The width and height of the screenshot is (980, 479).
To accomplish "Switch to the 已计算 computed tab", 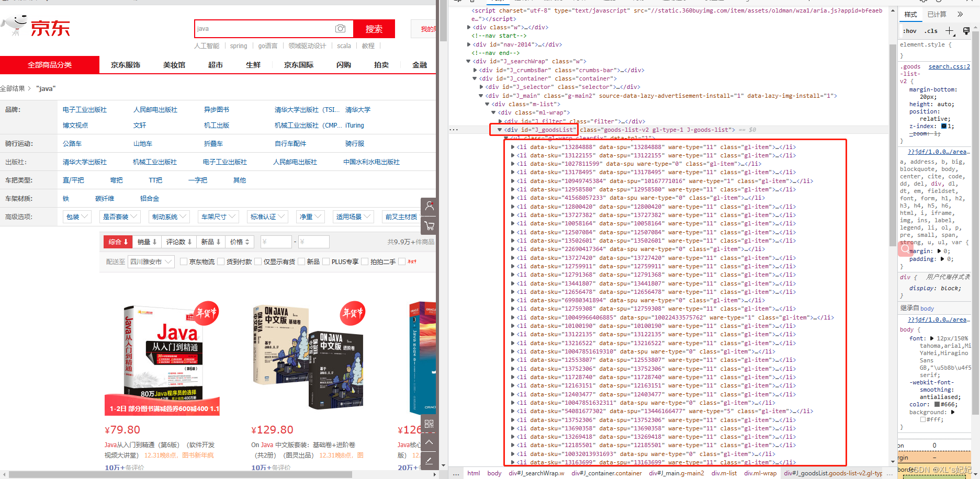I will 937,14.
